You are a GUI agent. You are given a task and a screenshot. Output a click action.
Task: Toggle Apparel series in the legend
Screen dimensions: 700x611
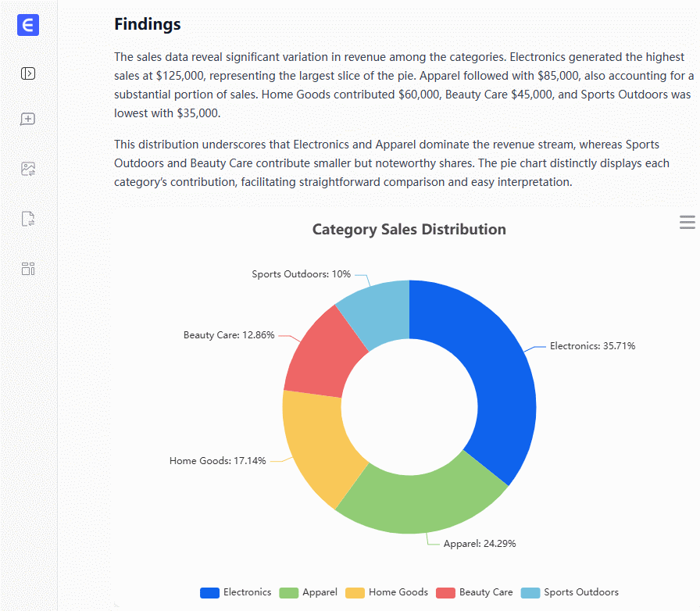[309, 592]
